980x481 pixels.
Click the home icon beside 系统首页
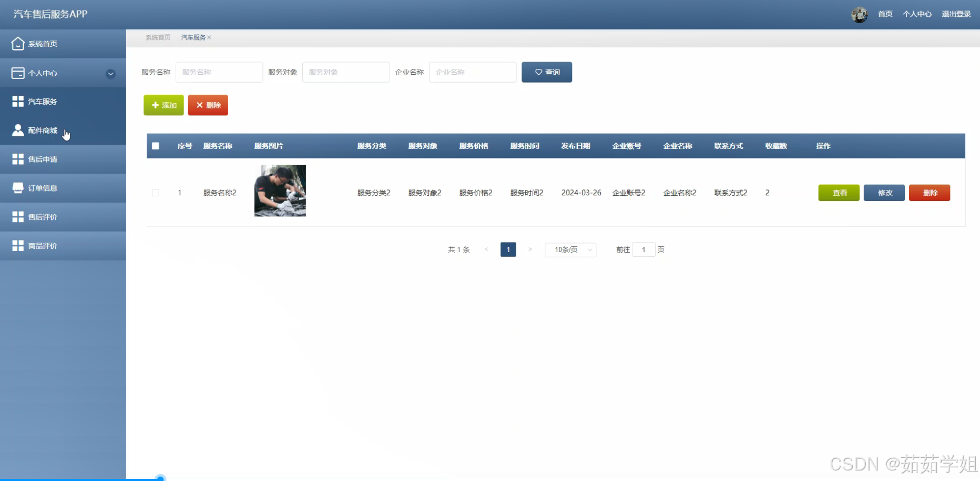click(x=18, y=44)
